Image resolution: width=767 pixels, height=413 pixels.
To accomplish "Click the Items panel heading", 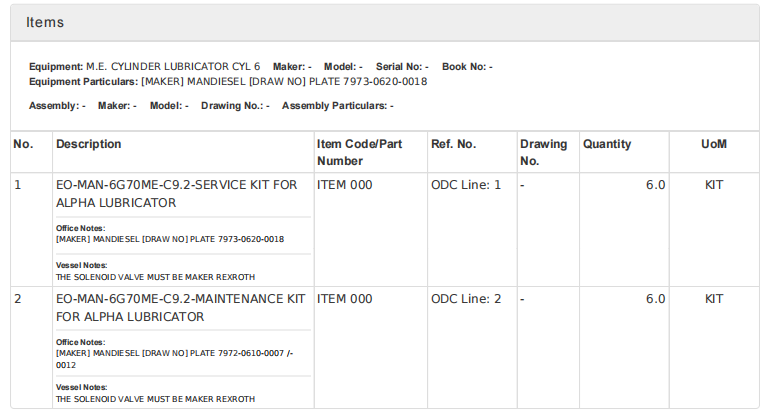I will pyautogui.click(x=45, y=21).
